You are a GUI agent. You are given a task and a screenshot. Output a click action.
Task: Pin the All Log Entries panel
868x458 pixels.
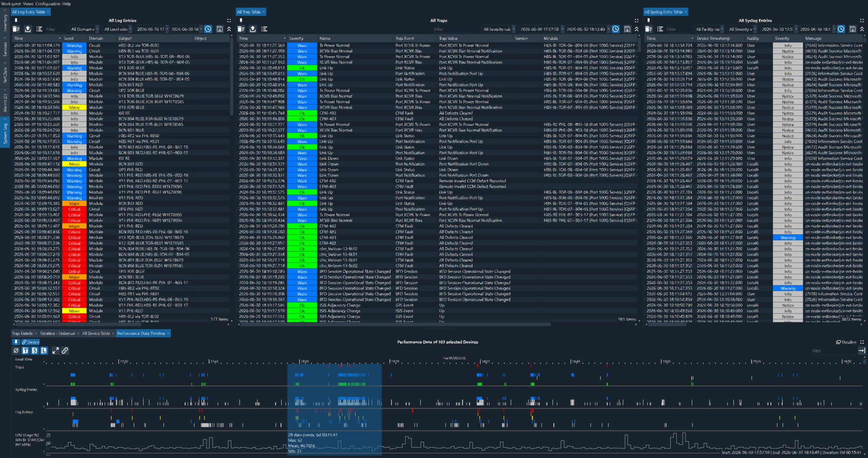(16, 20)
